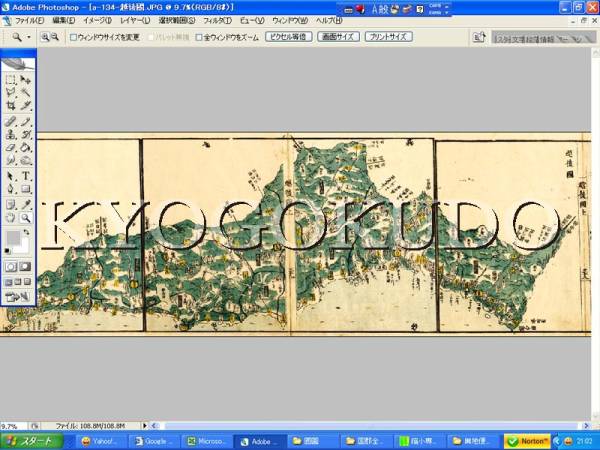Open the Zoom tool preset picker arrow
600x450 pixels.
pyautogui.click(x=29, y=37)
